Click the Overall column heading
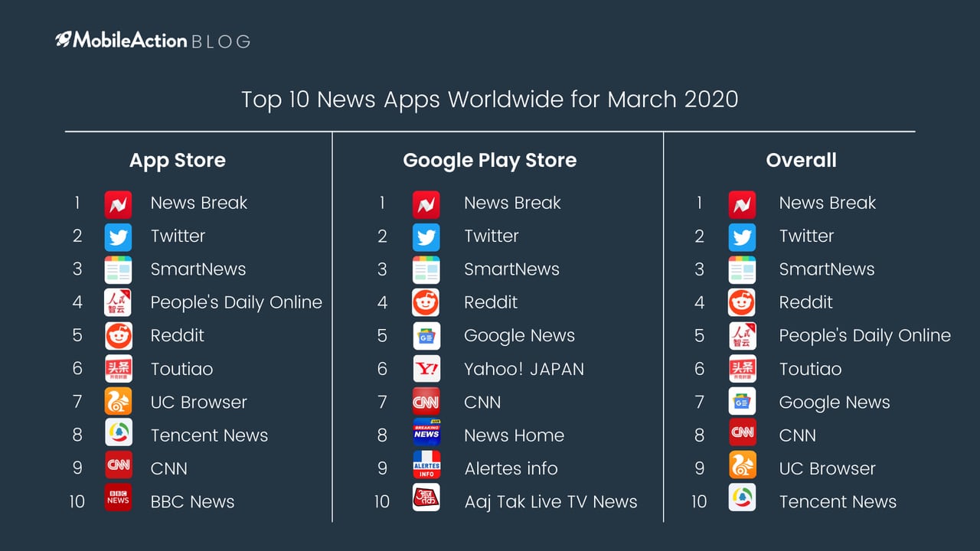 (x=802, y=161)
